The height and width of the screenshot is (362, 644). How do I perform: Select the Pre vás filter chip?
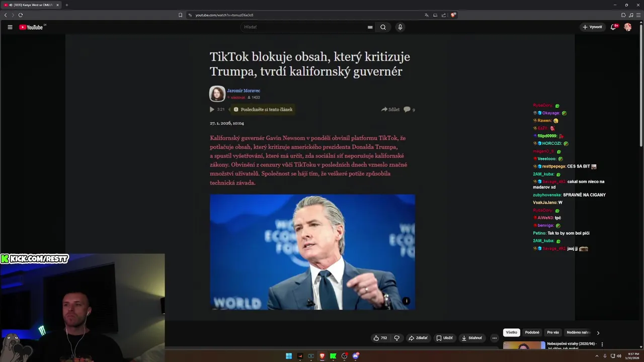553,332
